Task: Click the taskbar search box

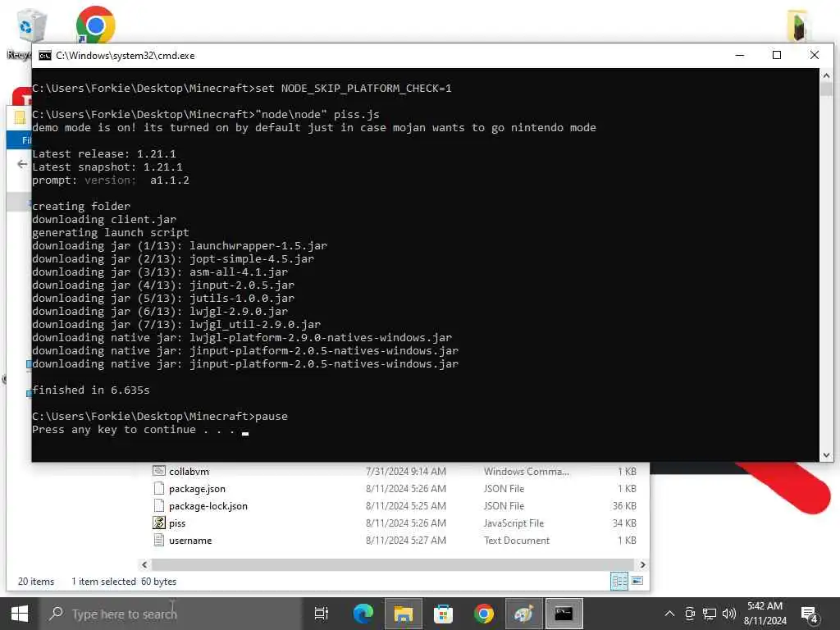Action: (171, 614)
